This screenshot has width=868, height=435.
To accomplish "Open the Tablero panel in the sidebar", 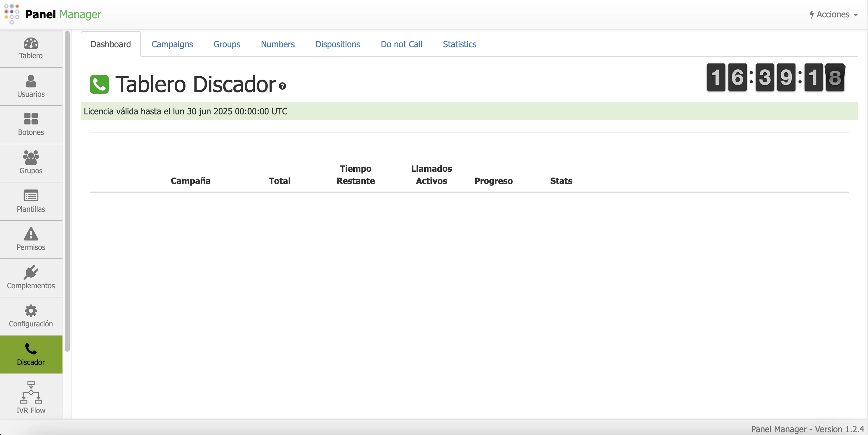I will point(31,48).
